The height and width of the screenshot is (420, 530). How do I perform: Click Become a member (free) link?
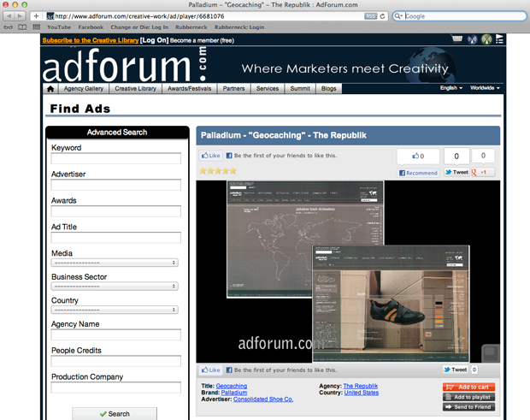(x=202, y=40)
